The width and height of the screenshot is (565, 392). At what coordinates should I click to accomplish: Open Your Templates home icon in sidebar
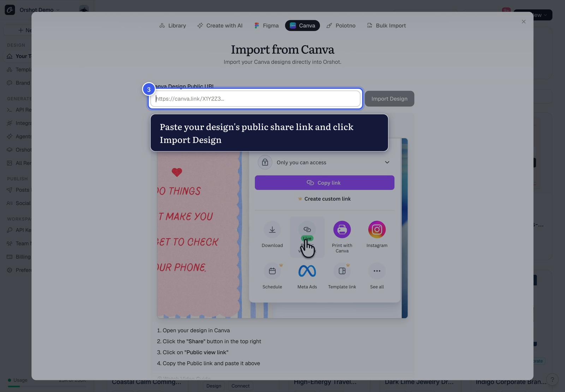coord(10,56)
